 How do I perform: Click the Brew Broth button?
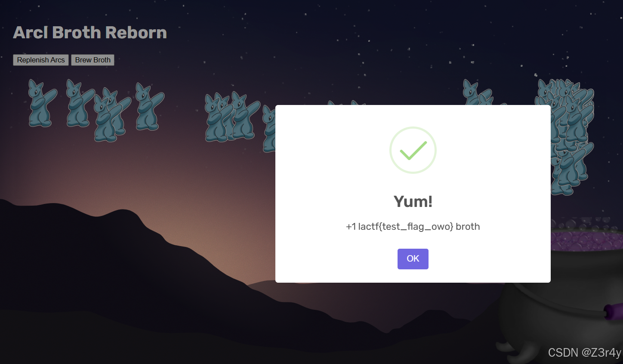(x=93, y=60)
